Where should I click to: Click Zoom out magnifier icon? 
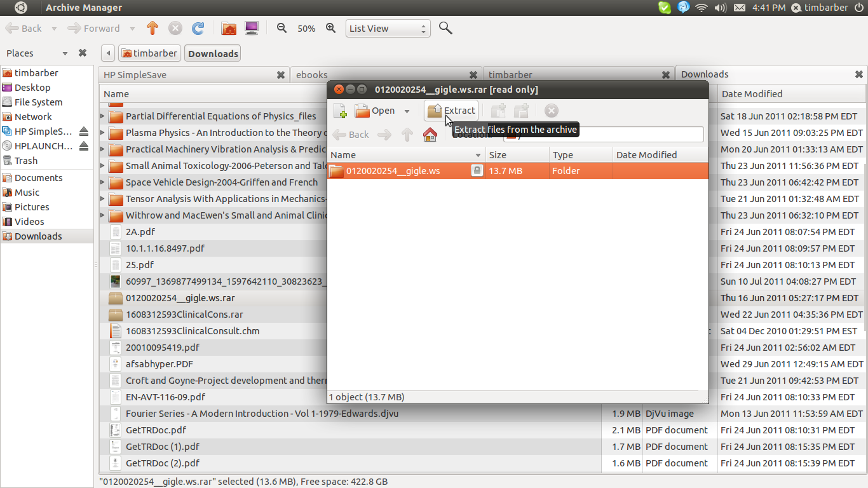point(282,28)
